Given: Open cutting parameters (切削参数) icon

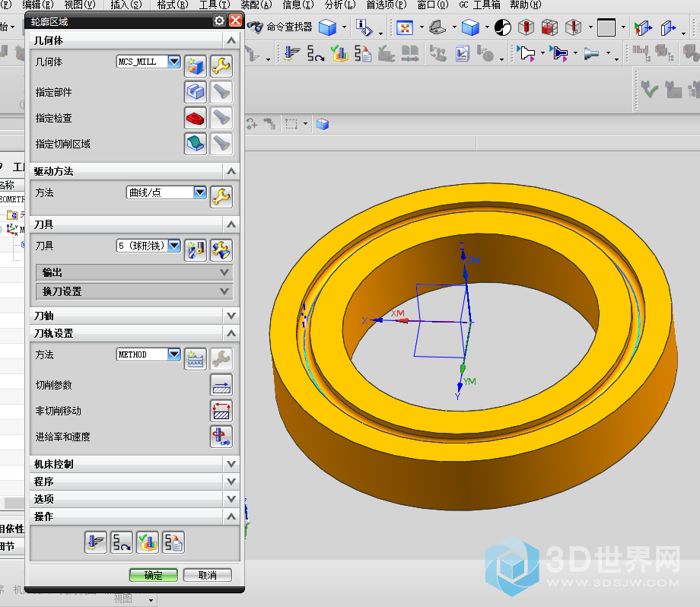Looking at the screenshot, I should pyautogui.click(x=221, y=385).
